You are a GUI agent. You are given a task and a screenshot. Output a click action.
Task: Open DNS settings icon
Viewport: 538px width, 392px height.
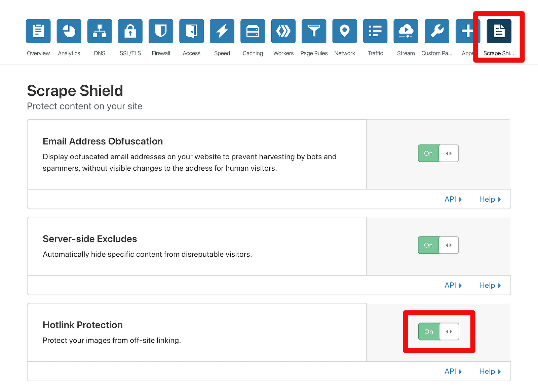click(x=99, y=31)
